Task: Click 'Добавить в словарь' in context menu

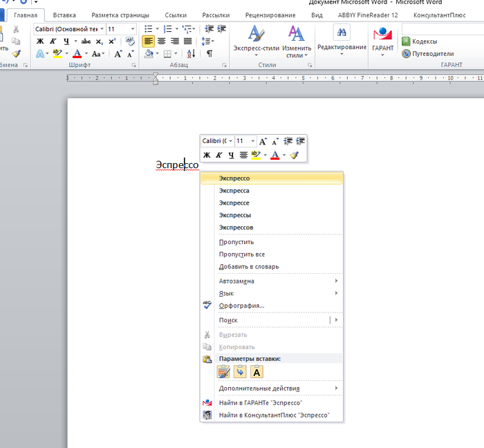Action: coord(249,267)
